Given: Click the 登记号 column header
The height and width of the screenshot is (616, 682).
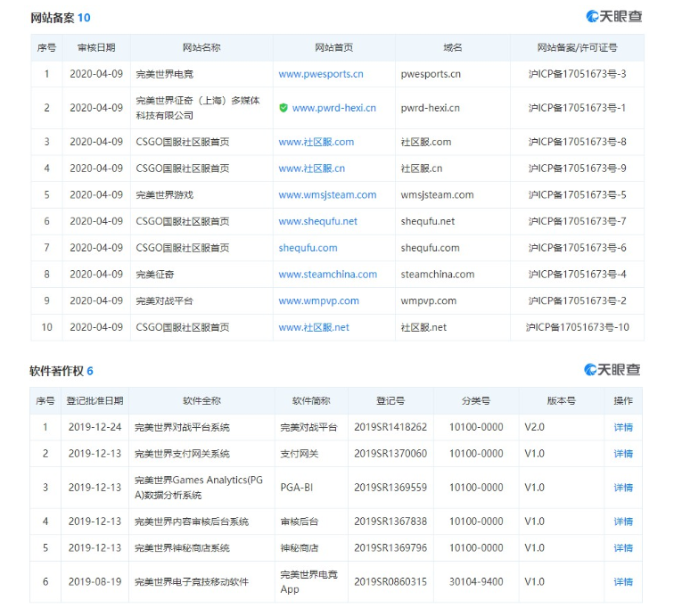Looking at the screenshot, I should (x=390, y=401).
